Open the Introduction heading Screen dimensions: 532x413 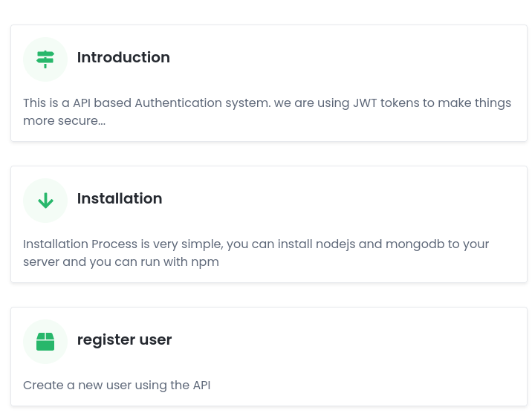123,57
